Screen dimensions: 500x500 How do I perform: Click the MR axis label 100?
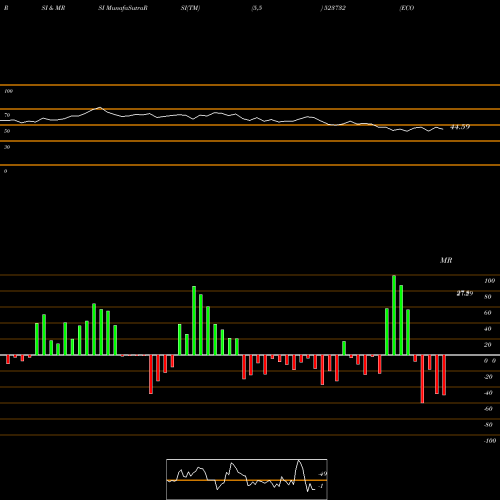pos(489,281)
